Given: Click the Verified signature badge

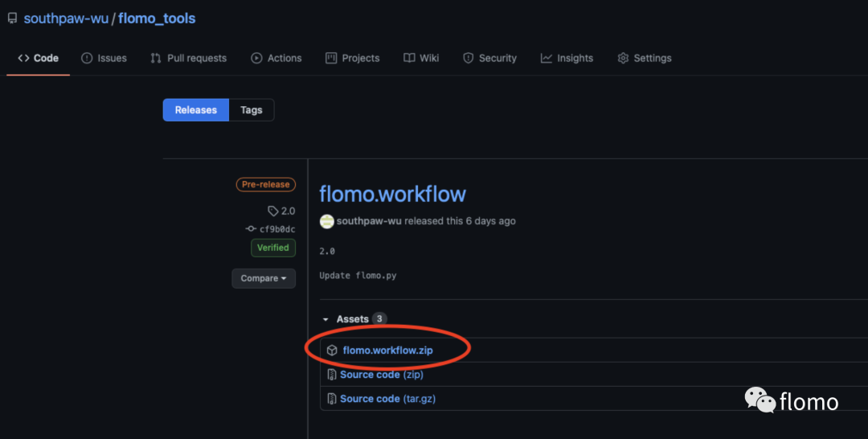Looking at the screenshot, I should point(273,248).
